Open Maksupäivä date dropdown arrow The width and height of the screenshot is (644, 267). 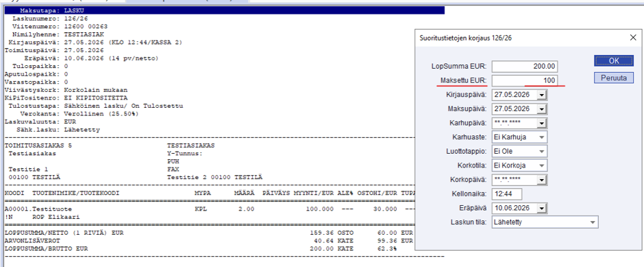pyautogui.click(x=542, y=109)
